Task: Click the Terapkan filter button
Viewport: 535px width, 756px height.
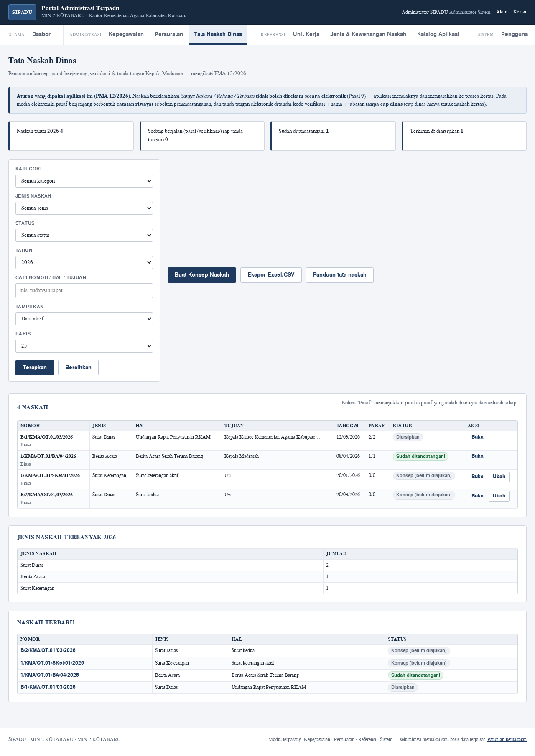Action: [x=35, y=368]
